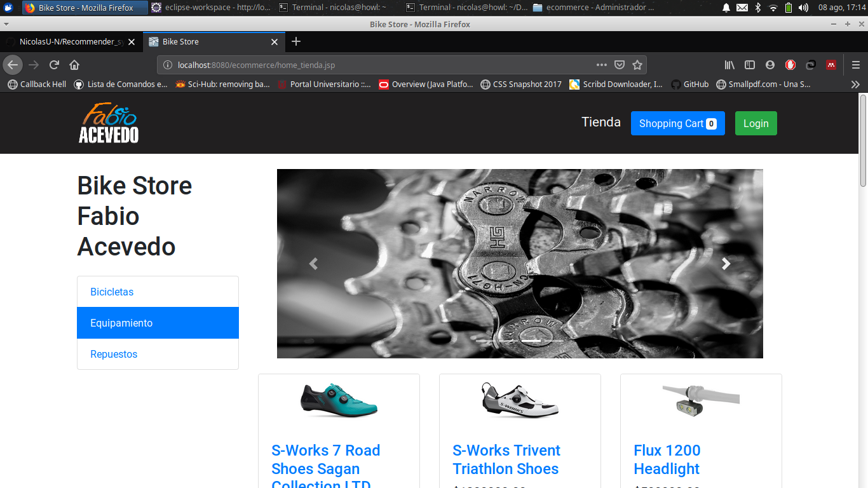Click the green Login button

756,123
